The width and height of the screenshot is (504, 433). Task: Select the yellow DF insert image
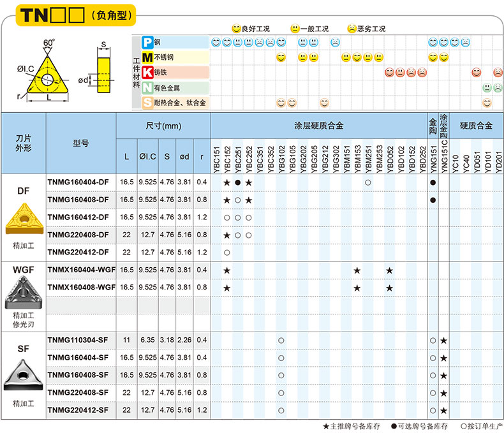click(24, 219)
